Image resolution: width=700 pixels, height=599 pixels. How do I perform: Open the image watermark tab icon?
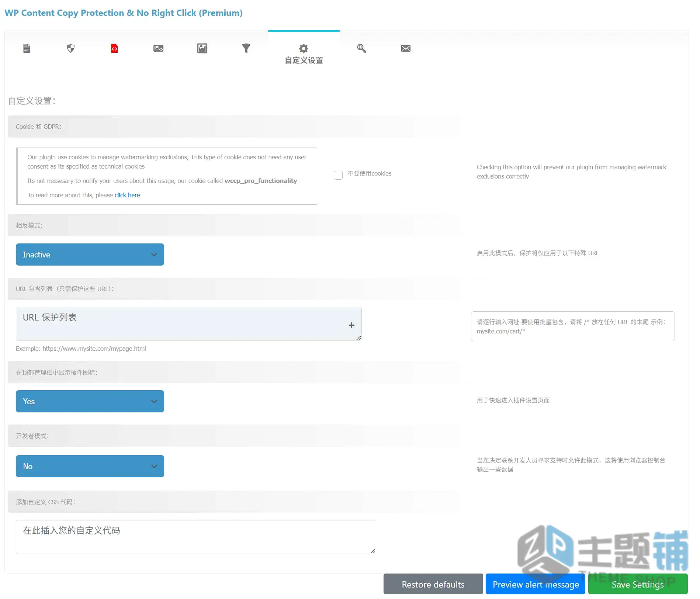(158, 48)
